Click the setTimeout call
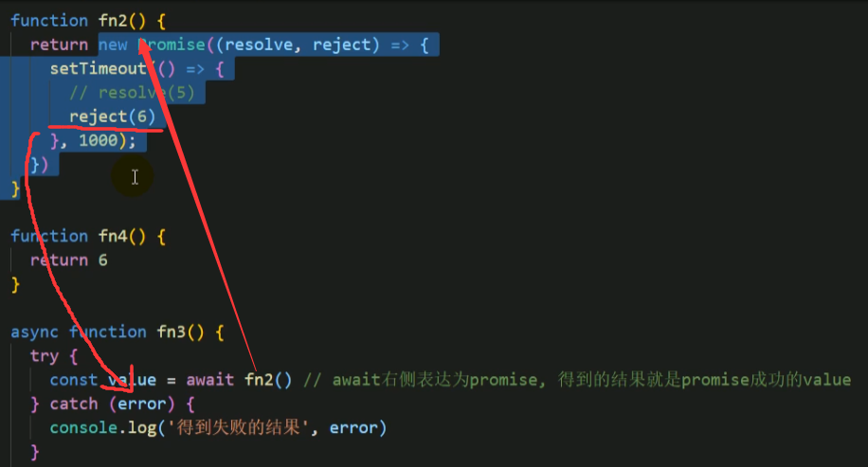This screenshot has height=467, width=868. tap(98, 68)
